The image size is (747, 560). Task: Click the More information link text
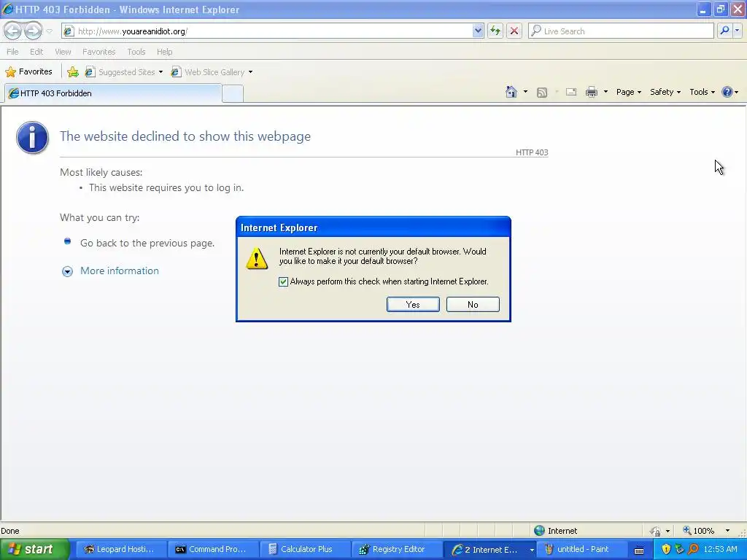[x=120, y=271]
